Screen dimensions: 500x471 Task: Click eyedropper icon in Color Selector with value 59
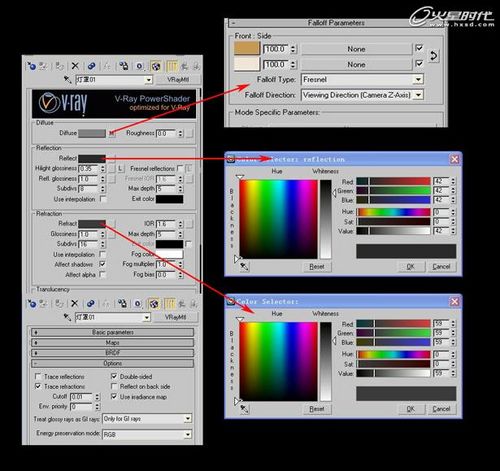[244, 409]
